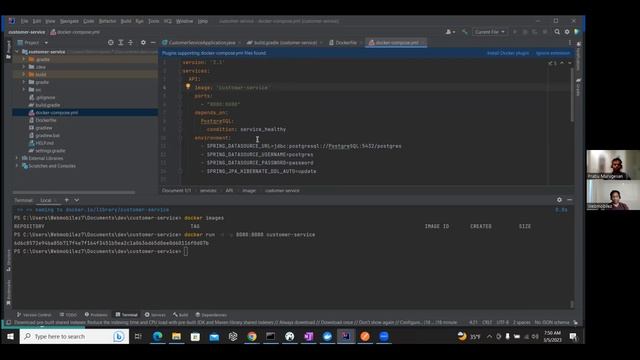
Task: Click Expand All in Project panel
Action: coord(121,42)
